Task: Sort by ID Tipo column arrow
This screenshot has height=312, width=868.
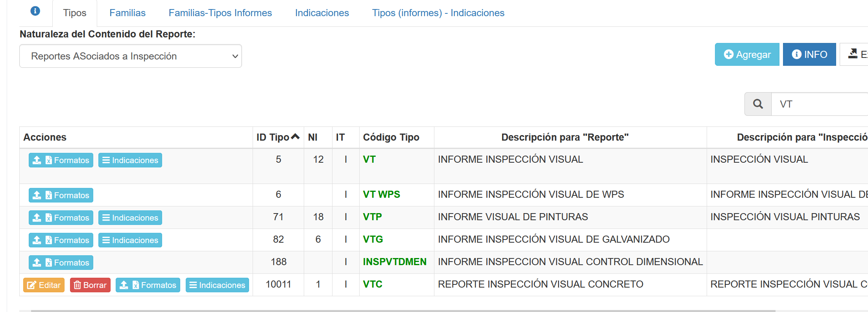Action: click(295, 137)
